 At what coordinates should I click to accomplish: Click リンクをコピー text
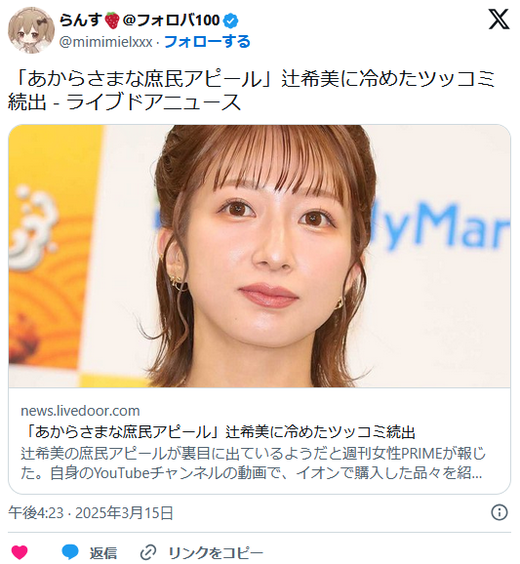click(x=216, y=552)
